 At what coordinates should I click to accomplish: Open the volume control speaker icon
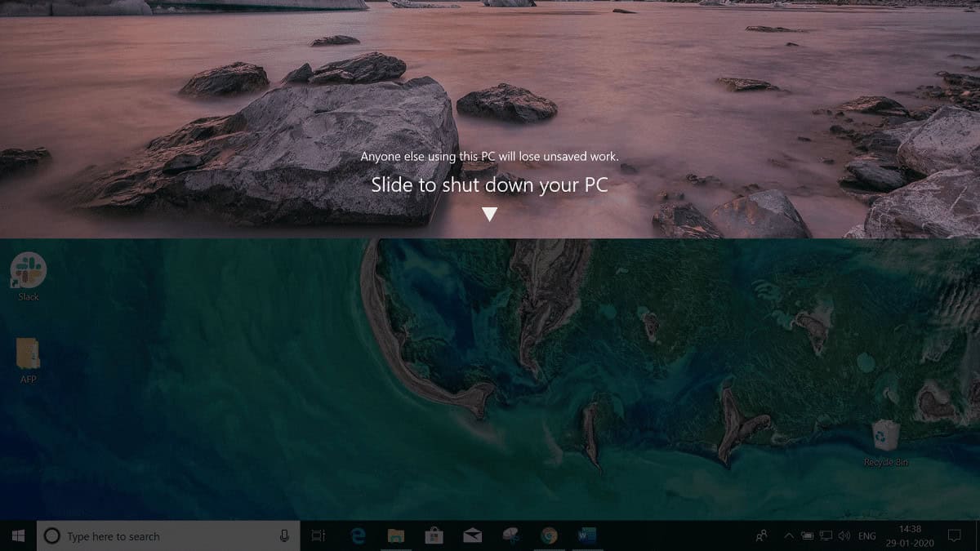click(844, 536)
